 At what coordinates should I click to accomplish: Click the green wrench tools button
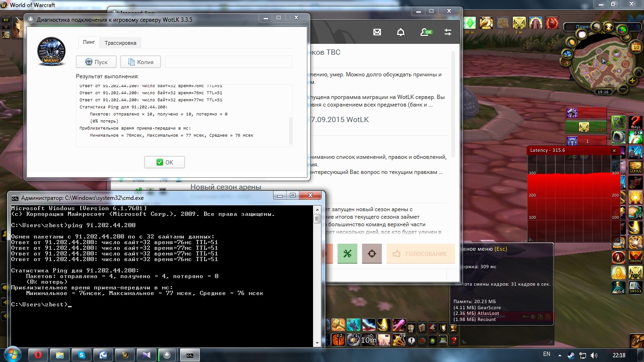click(347, 254)
